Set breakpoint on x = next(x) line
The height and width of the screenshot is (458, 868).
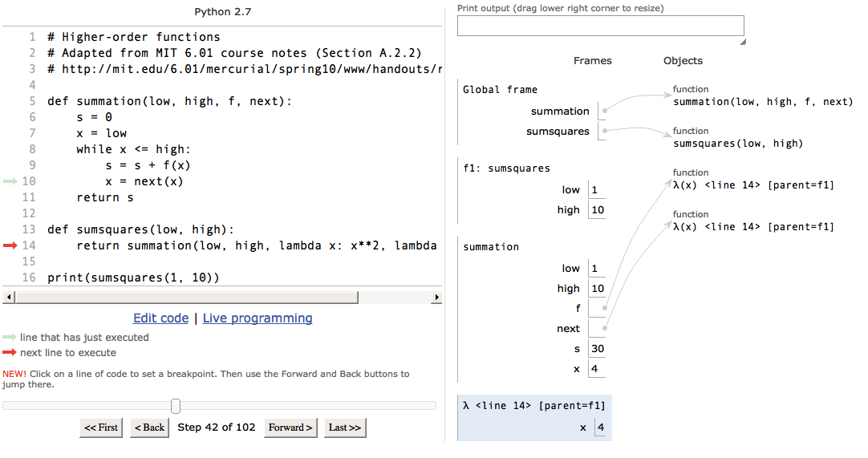click(144, 181)
